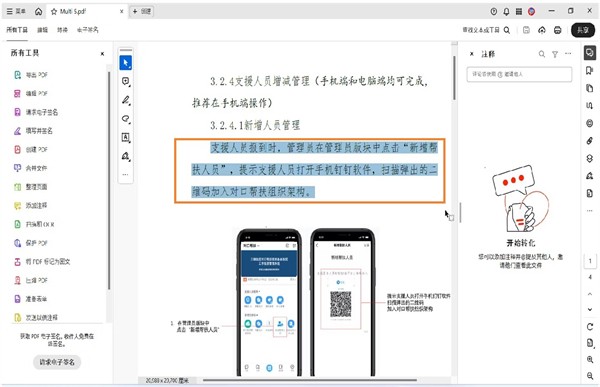Click the highlighted paragraph about 支援人员报到时
Screen dimensions: 600x387
pyautogui.click(x=314, y=170)
